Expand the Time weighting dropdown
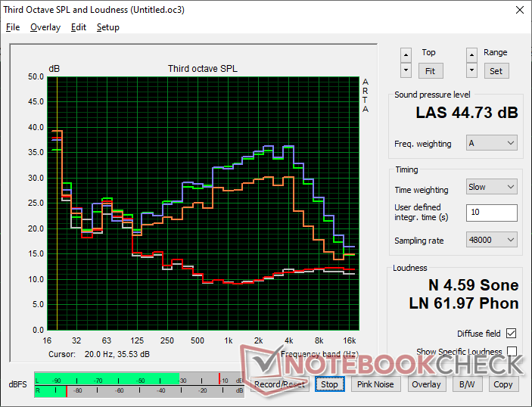Image resolution: width=532 pixels, height=407 pixels. pos(491,187)
